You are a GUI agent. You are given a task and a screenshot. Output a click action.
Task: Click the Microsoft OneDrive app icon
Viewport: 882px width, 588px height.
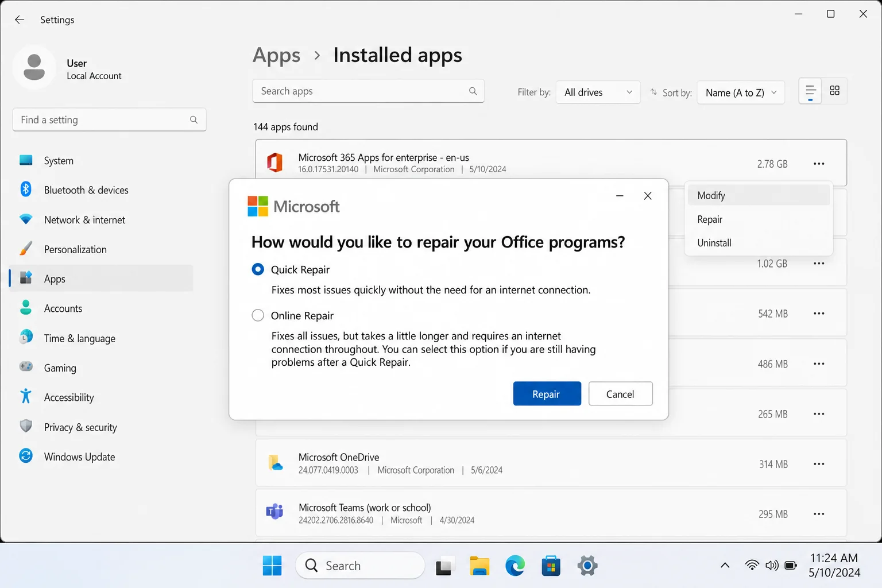pyautogui.click(x=276, y=463)
